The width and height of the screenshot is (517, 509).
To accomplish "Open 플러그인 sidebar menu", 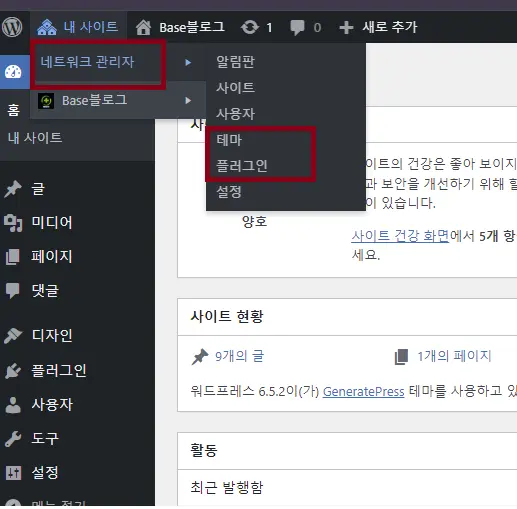I will point(59,370).
